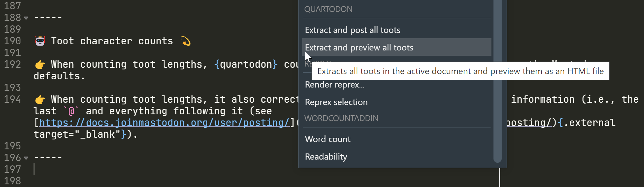Select 'Extract and post all toots'
The height and width of the screenshot is (187, 644).
pyautogui.click(x=353, y=30)
